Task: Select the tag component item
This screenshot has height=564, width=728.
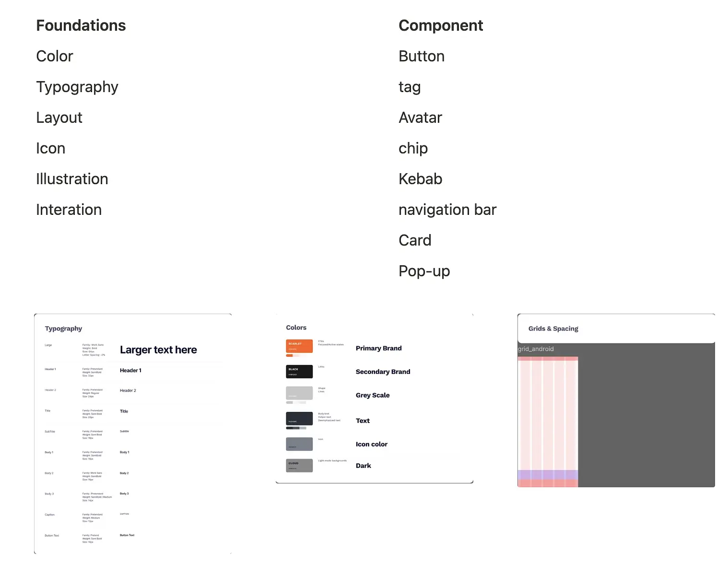Action: [x=410, y=87]
